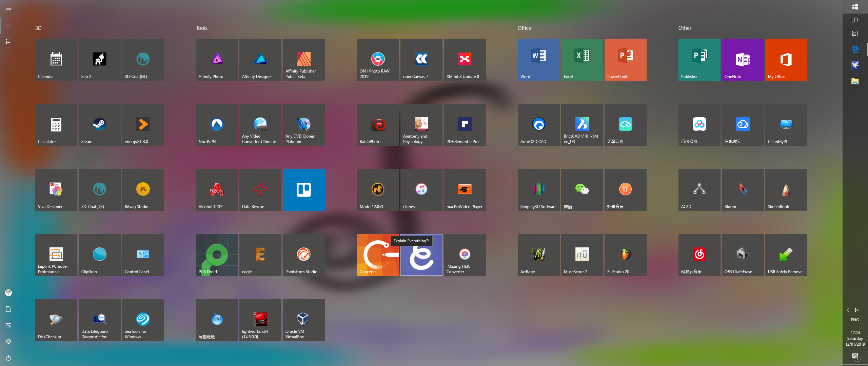Open the Trello blue tile

304,190
